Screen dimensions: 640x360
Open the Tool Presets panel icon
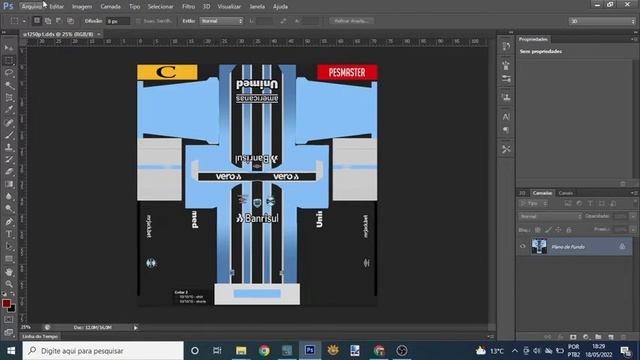coord(506,149)
